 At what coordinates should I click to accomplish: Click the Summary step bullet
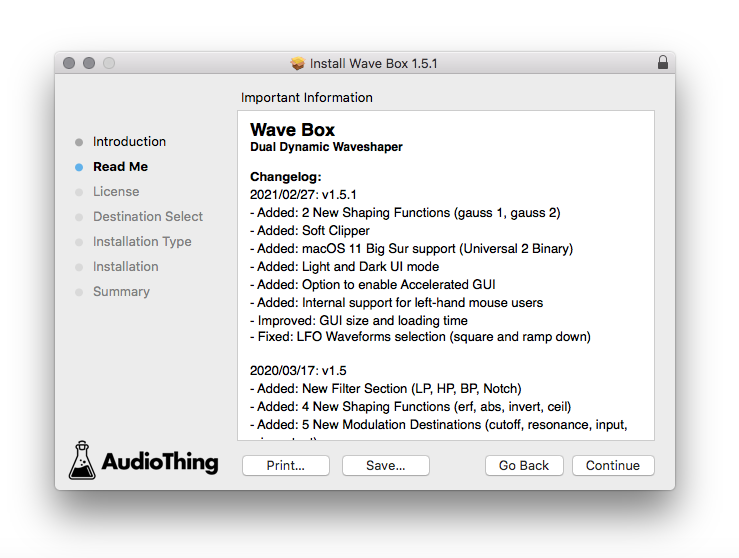click(79, 292)
